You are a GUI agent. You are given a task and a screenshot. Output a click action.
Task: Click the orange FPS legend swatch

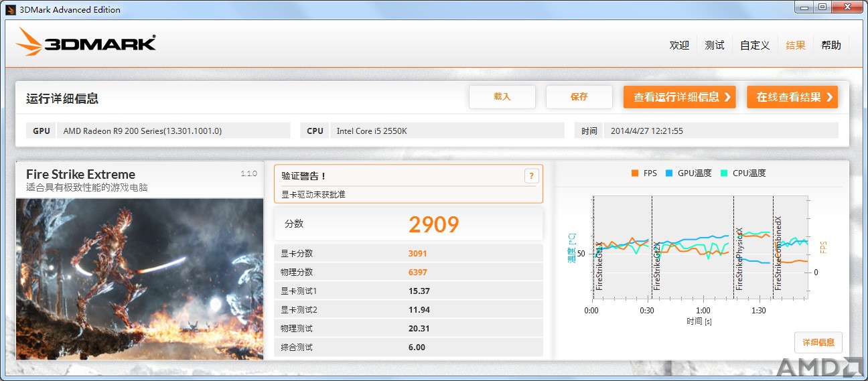635,173
